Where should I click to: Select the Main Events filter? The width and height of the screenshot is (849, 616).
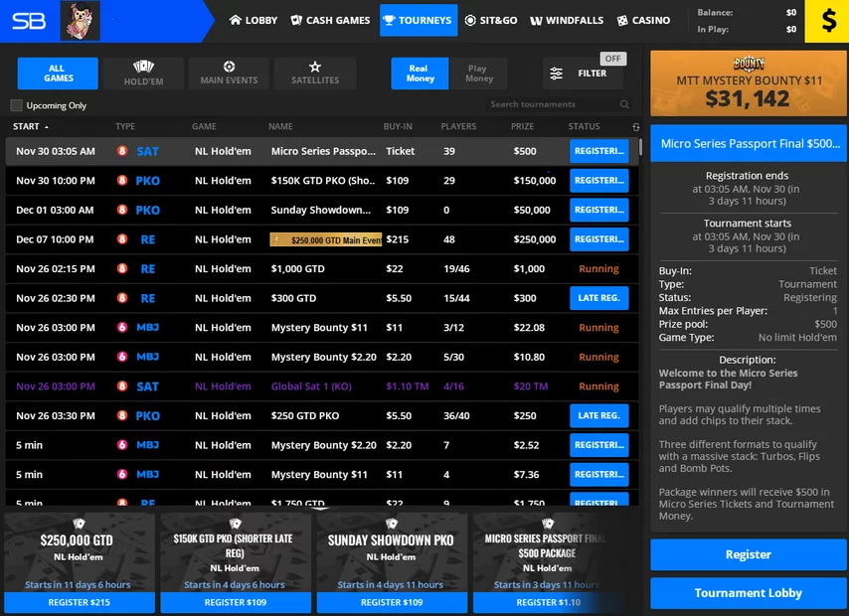(229, 74)
